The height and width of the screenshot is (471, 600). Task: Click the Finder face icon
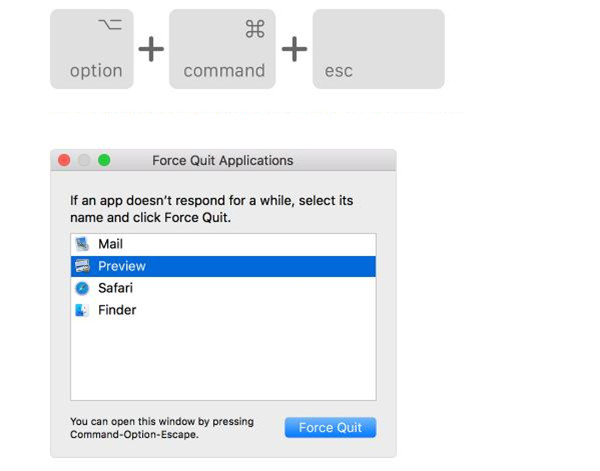pos(81,310)
